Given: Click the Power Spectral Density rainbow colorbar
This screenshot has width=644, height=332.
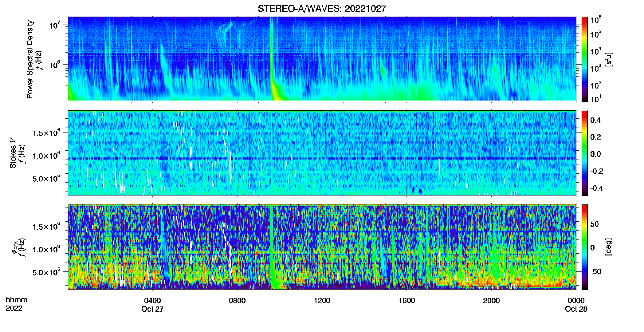Looking at the screenshot, I should pyautogui.click(x=585, y=59).
